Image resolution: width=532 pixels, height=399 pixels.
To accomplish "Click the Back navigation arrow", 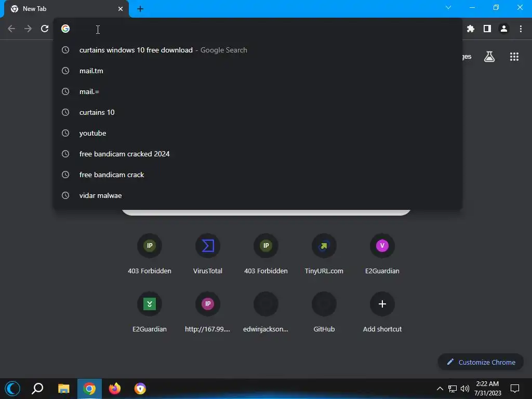I will pos(11,29).
